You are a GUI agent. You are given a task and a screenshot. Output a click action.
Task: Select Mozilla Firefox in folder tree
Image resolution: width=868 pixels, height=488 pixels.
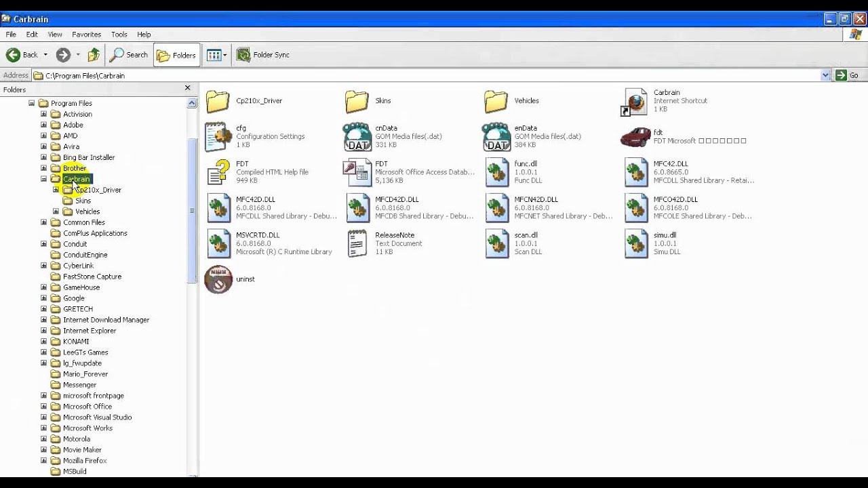85,461
